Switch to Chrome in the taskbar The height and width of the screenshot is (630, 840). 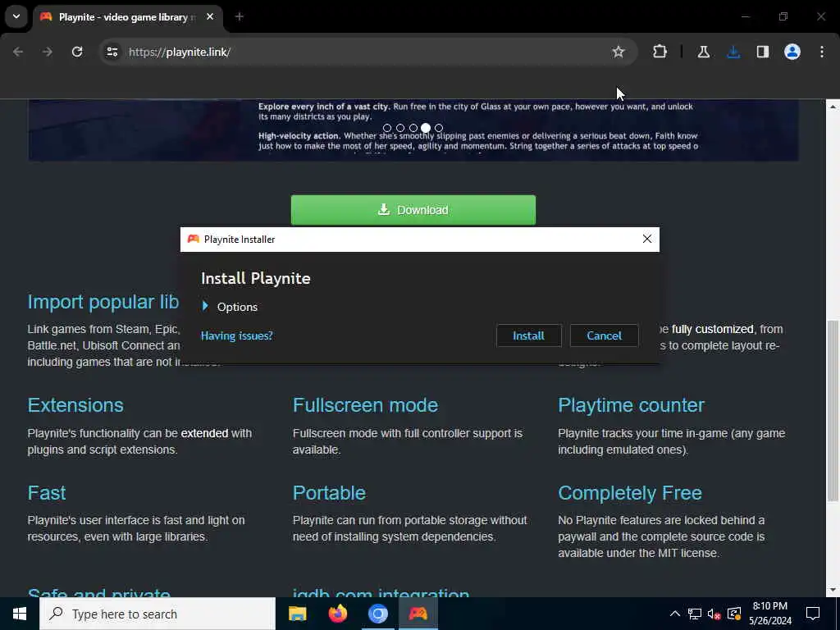377,614
